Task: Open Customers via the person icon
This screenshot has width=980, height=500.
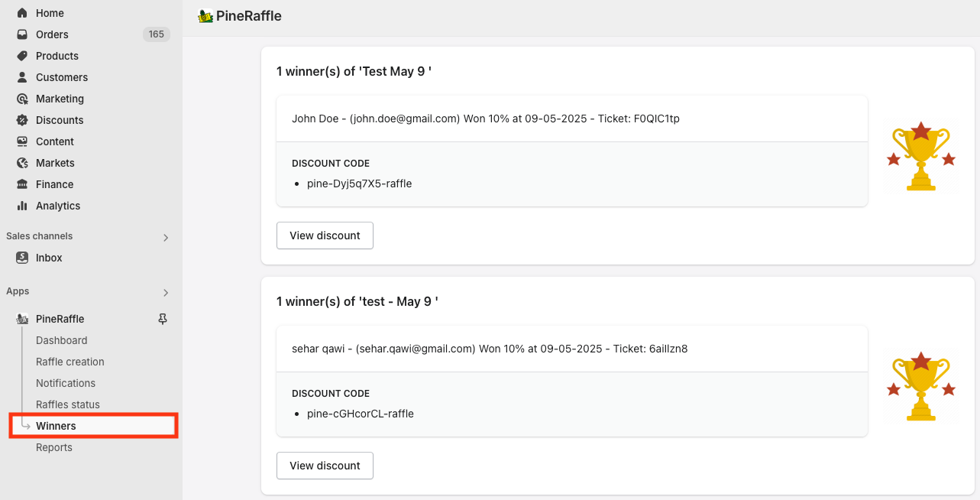Action: tap(22, 77)
